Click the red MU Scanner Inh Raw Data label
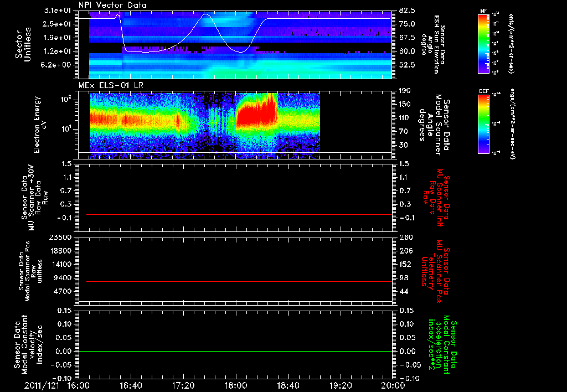Image resolution: width=567 pixels, height=392 pixels. [x=436, y=198]
